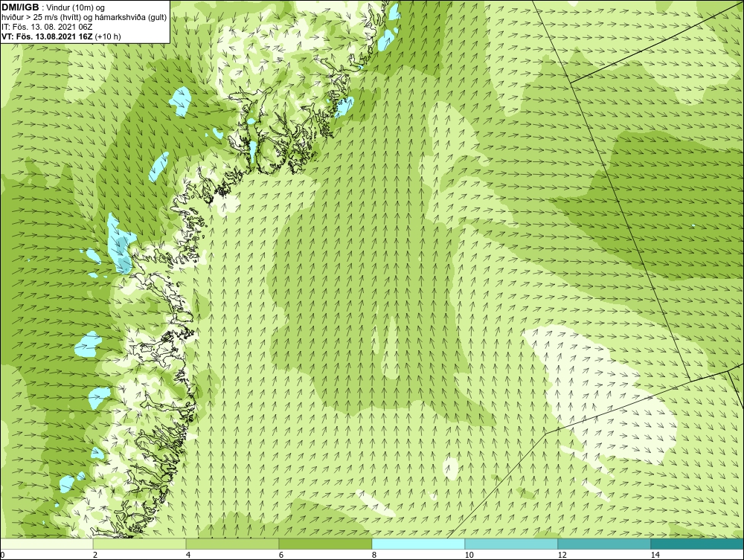The width and height of the screenshot is (744, 560).
Task: Click the legend label '0'
Action: point(2,555)
